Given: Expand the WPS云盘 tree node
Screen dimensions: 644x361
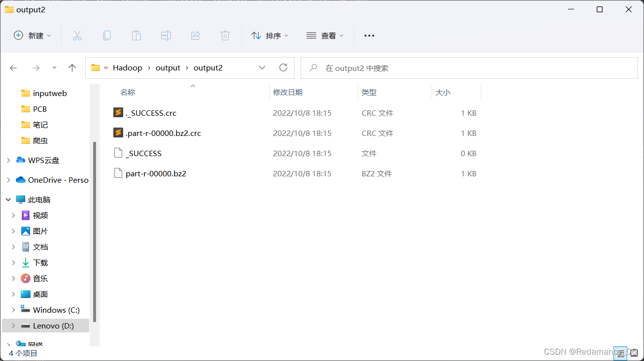Looking at the screenshot, I should 8,160.
